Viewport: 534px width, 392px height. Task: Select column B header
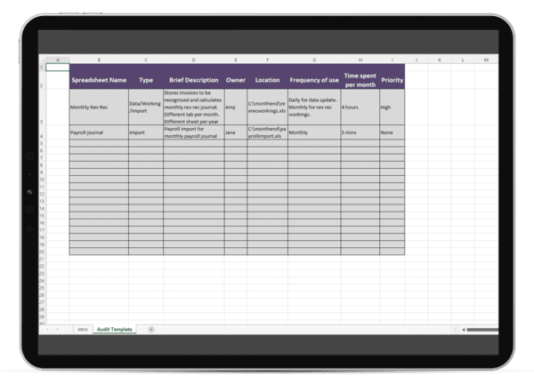99,60
